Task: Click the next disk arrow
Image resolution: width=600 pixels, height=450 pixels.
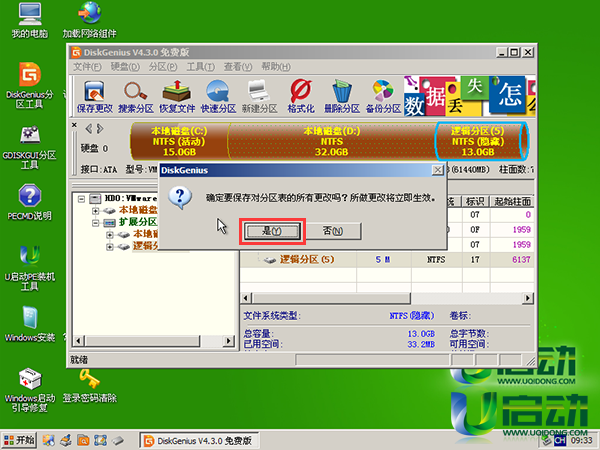Action: tap(100, 129)
